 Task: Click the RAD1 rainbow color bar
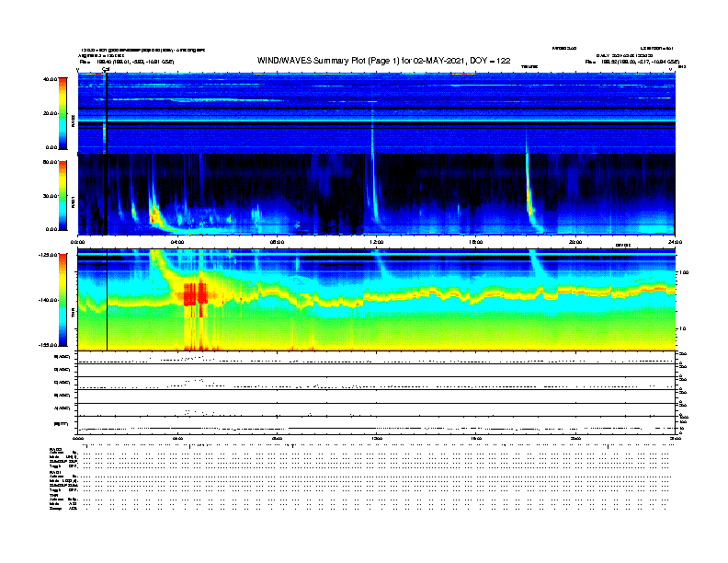63,196
